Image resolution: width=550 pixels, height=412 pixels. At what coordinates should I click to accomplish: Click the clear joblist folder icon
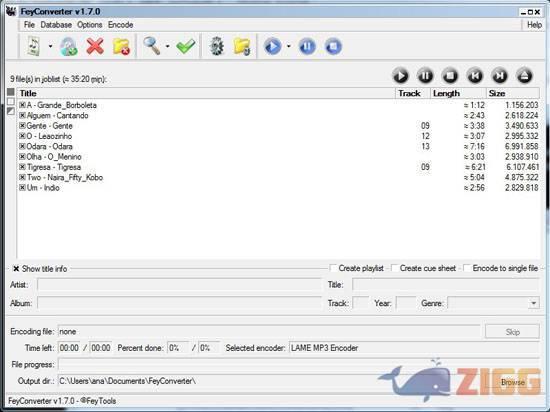tap(121, 46)
